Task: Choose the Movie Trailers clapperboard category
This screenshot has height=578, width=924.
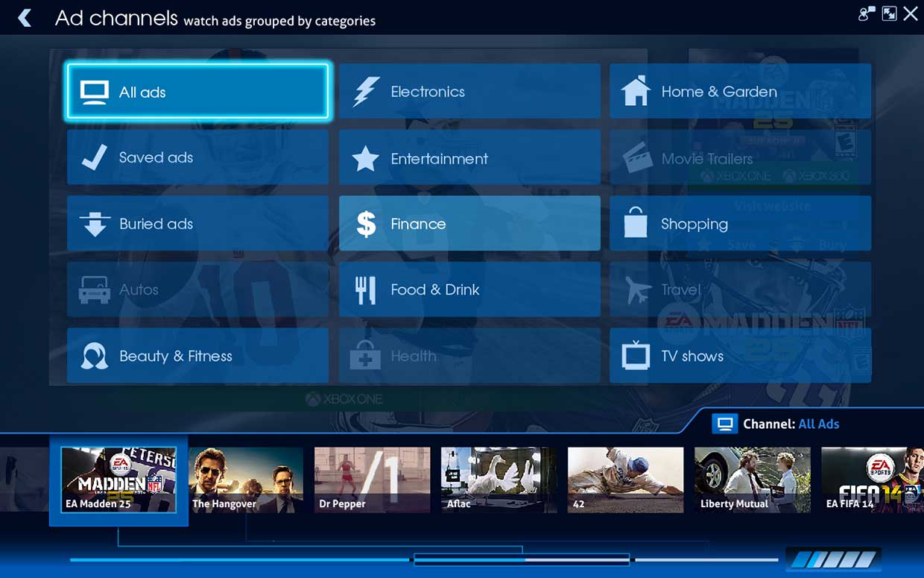Action: coord(740,157)
